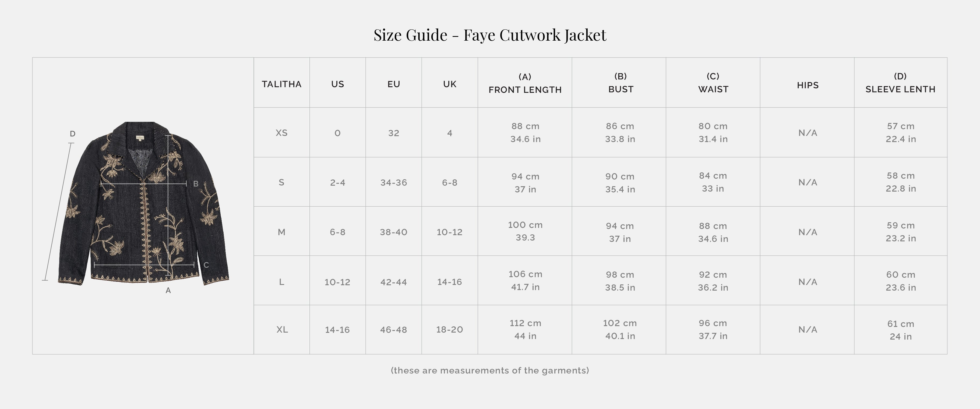Click the garment measurements footnote text
Viewport: 980px width, 409px height.
[490, 371]
